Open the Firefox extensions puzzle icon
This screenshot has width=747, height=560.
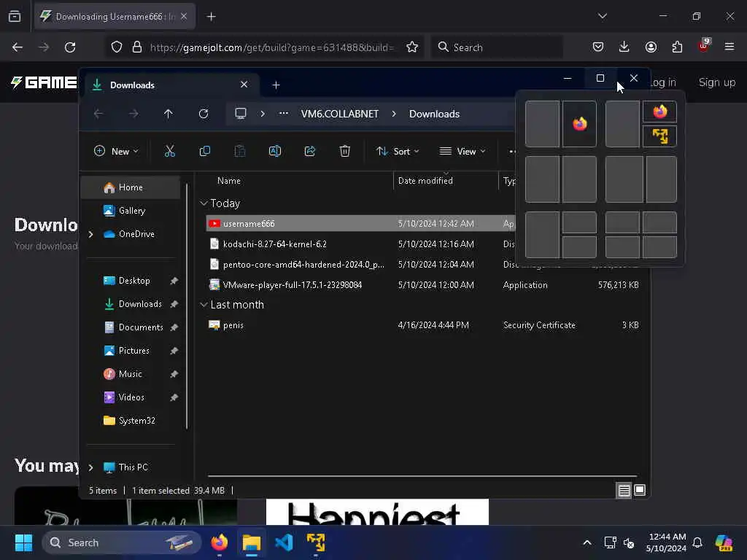tap(677, 47)
